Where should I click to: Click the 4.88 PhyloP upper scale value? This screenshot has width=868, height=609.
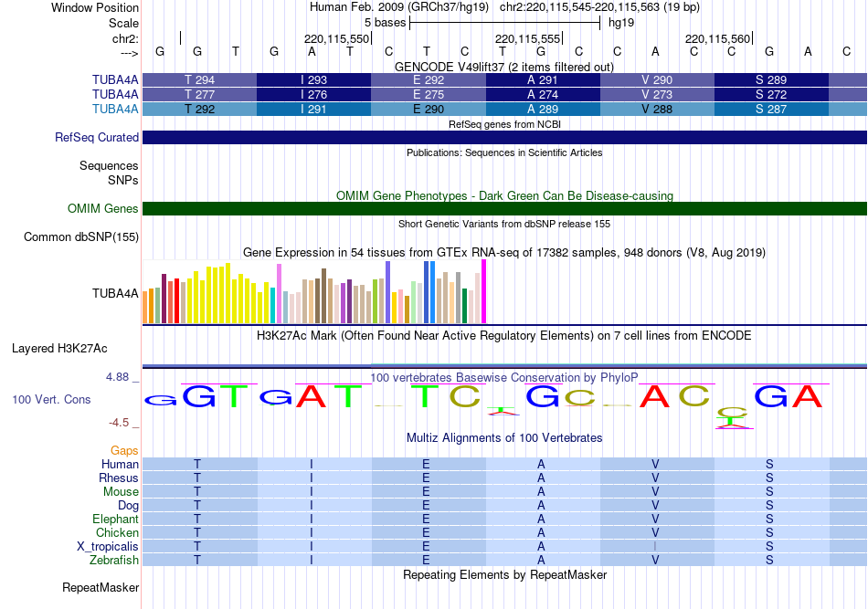pyautogui.click(x=117, y=377)
